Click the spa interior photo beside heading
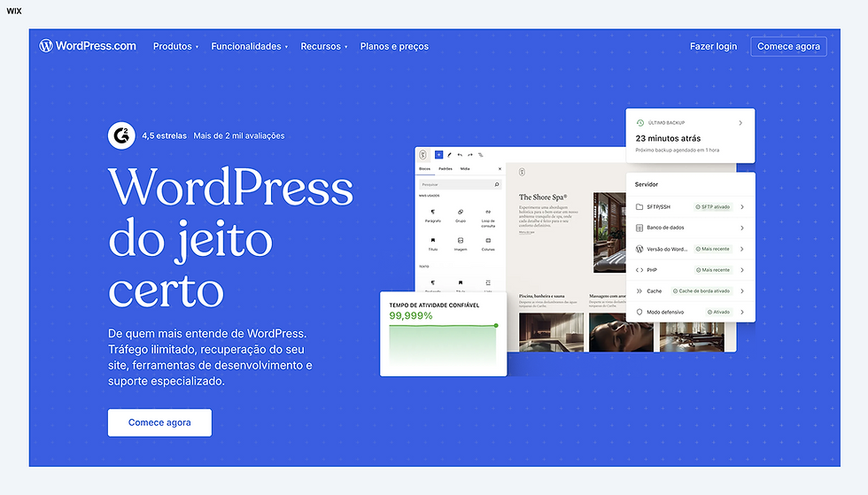This screenshot has width=868, height=495. point(609,233)
